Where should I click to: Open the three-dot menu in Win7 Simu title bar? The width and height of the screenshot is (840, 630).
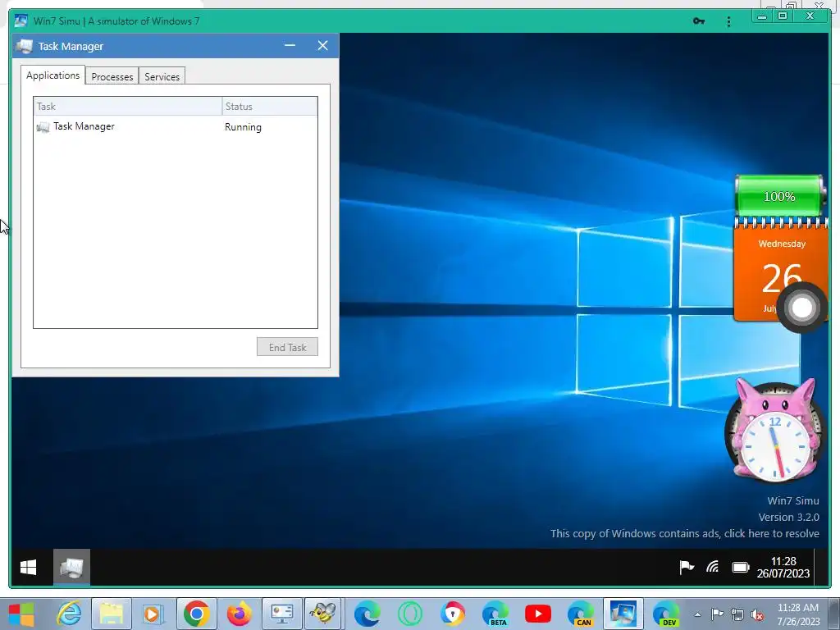click(x=728, y=21)
